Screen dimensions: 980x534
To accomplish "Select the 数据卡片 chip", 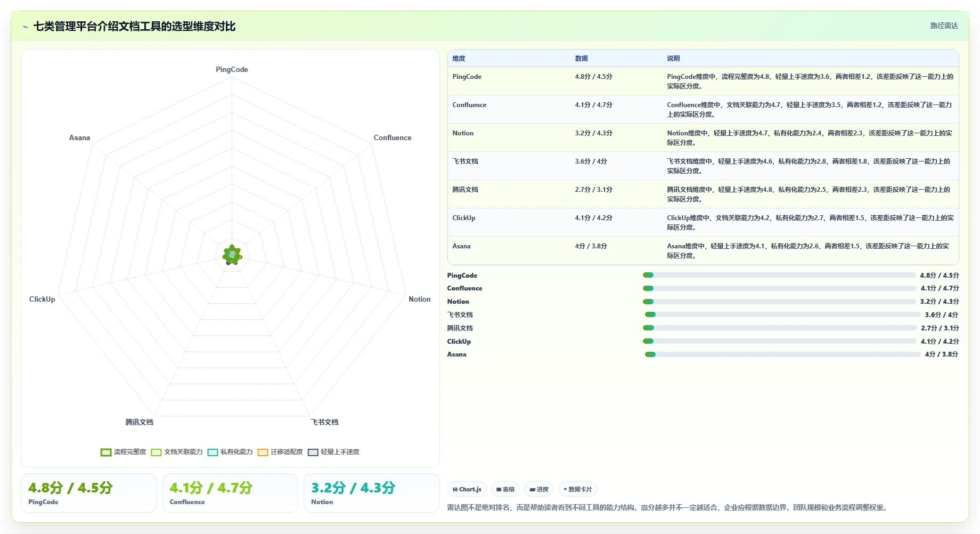I will [578, 489].
